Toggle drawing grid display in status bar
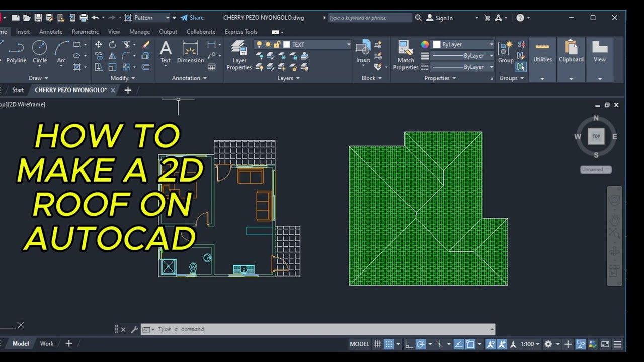Image resolution: width=644 pixels, height=362 pixels. pyautogui.click(x=377, y=344)
